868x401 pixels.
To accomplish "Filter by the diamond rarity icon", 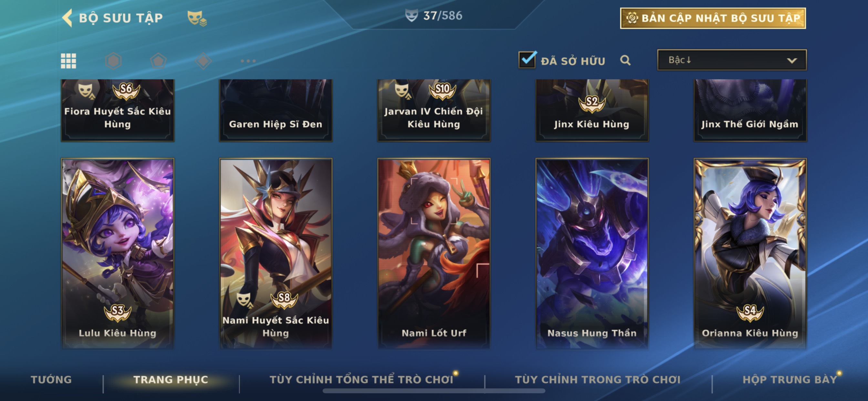I will [x=203, y=61].
